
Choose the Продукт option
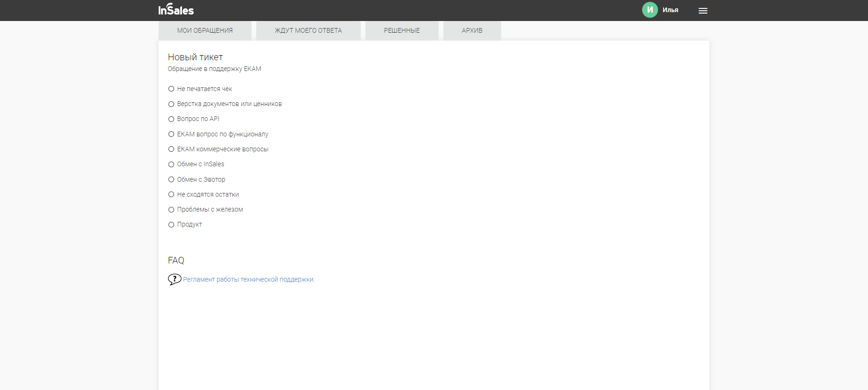tap(171, 224)
